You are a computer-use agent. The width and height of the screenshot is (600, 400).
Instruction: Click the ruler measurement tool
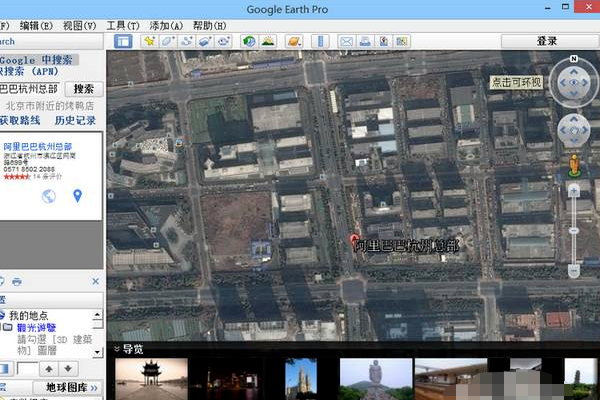320,42
